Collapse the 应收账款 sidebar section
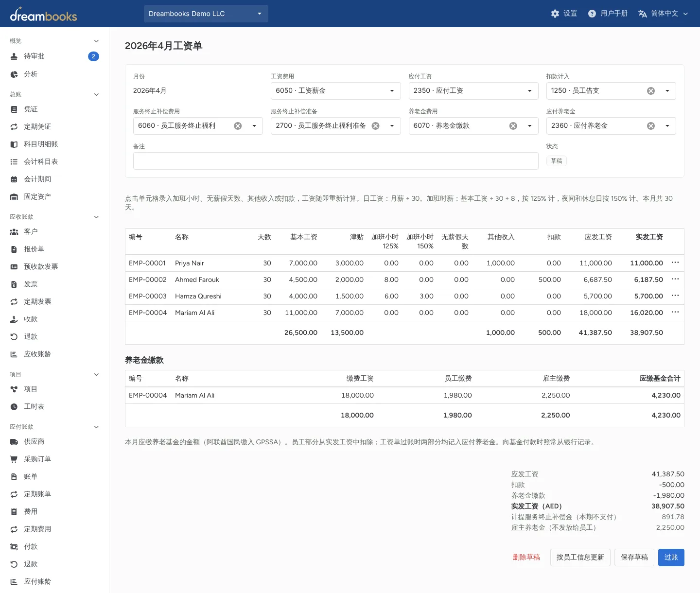Viewport: 700px width, 593px height. click(96, 217)
